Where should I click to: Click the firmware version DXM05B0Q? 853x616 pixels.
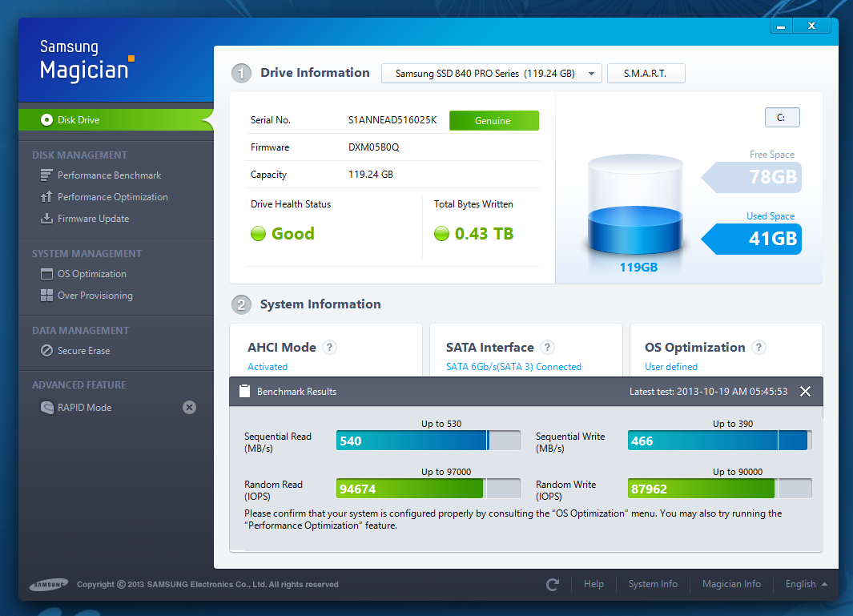coord(374,147)
